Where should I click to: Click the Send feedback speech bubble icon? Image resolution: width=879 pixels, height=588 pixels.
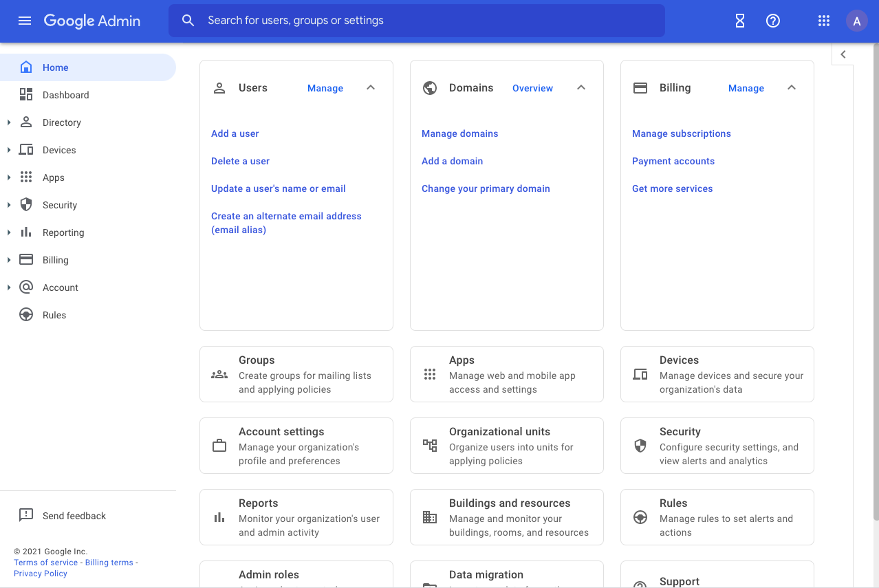point(26,515)
